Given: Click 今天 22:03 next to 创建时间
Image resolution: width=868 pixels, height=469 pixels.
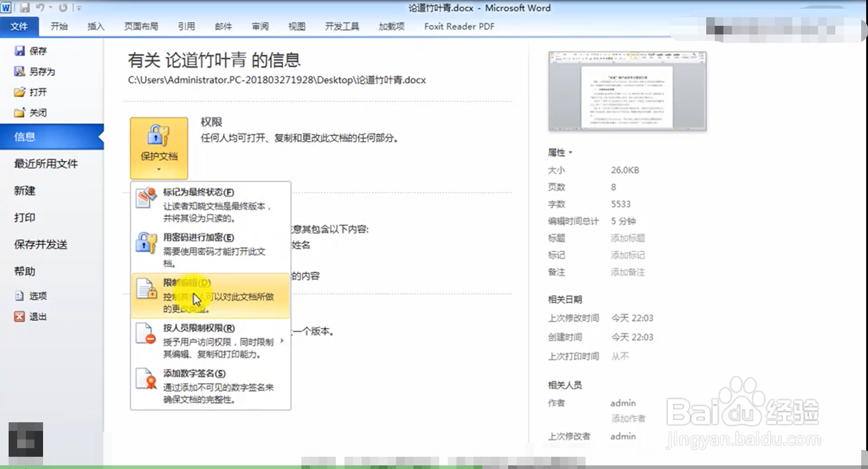Looking at the screenshot, I should coord(632,337).
